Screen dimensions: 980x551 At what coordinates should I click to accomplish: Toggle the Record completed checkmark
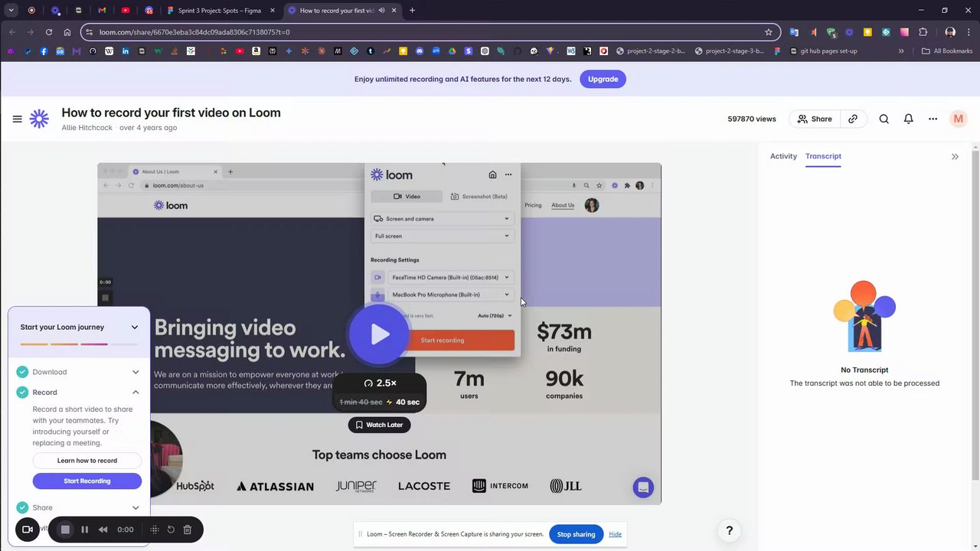(22, 393)
